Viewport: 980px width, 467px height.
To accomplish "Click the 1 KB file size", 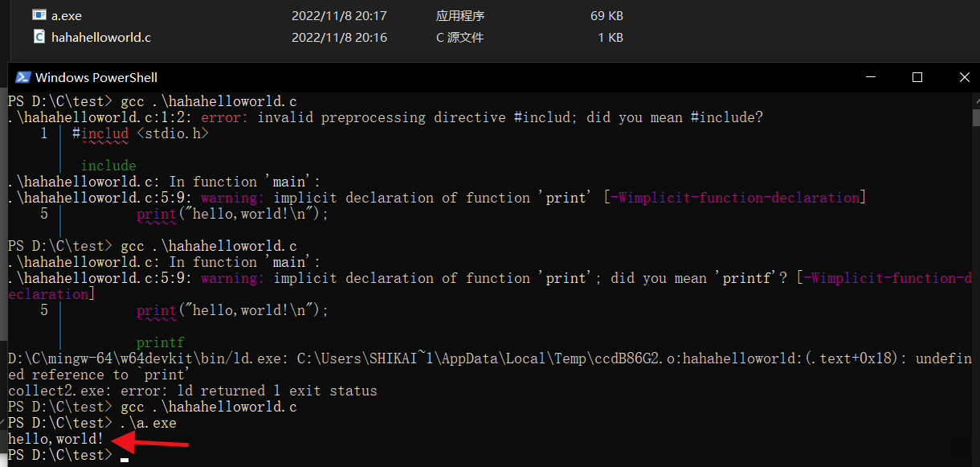I will coord(610,37).
